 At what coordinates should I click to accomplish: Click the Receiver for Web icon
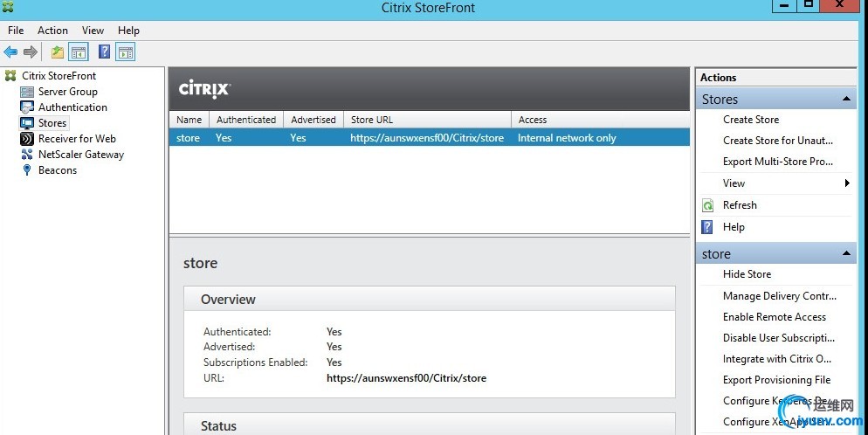(26, 138)
